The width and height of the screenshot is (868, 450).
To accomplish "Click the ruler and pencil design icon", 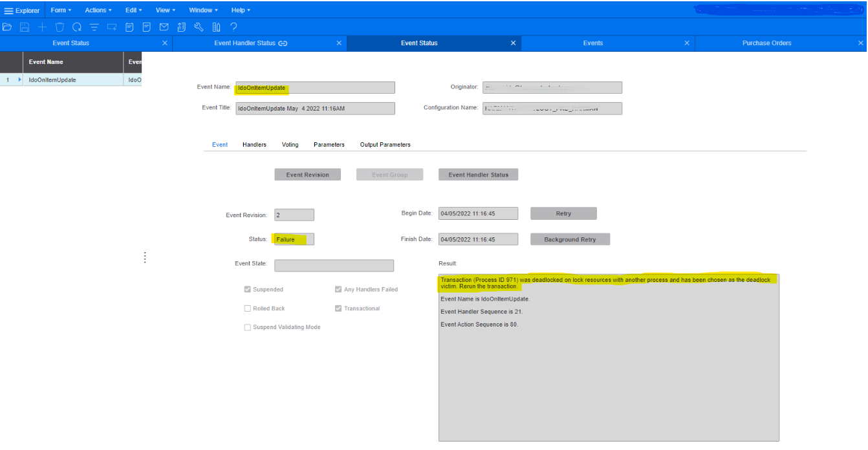I will 216,27.
